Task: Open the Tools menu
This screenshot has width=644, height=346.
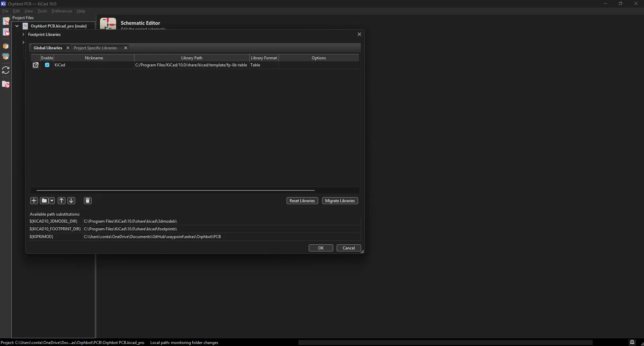Action: [42, 11]
